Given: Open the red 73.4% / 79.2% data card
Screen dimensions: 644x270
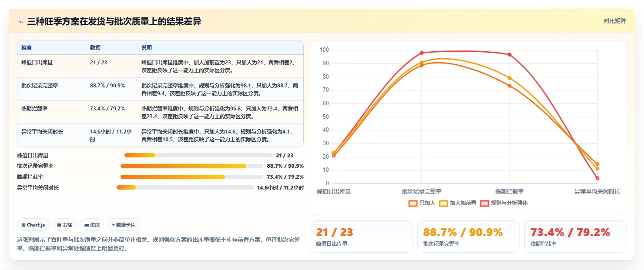Looking at the screenshot, I should [x=575, y=237].
